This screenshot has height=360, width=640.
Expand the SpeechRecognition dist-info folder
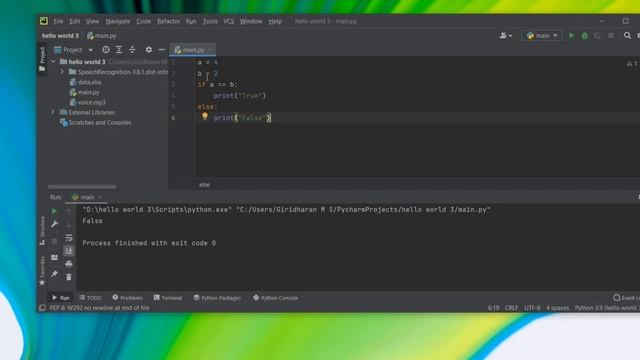[x=62, y=72]
